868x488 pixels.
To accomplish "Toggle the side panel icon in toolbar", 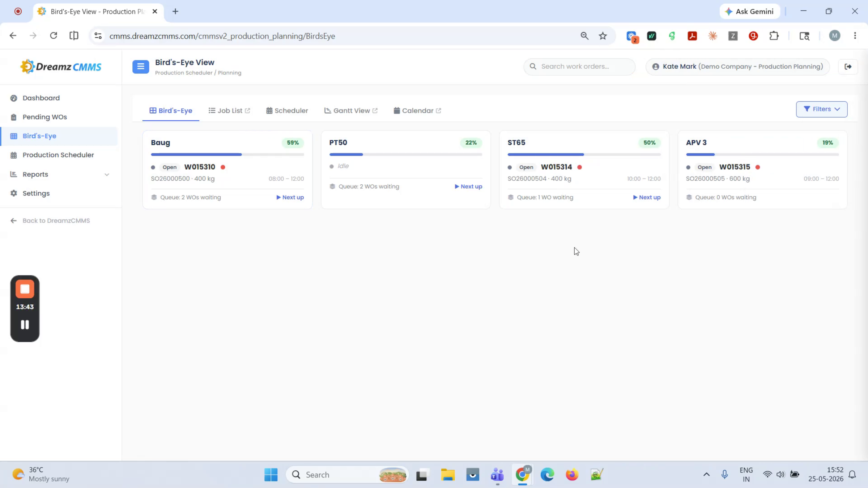I will [x=74, y=36].
